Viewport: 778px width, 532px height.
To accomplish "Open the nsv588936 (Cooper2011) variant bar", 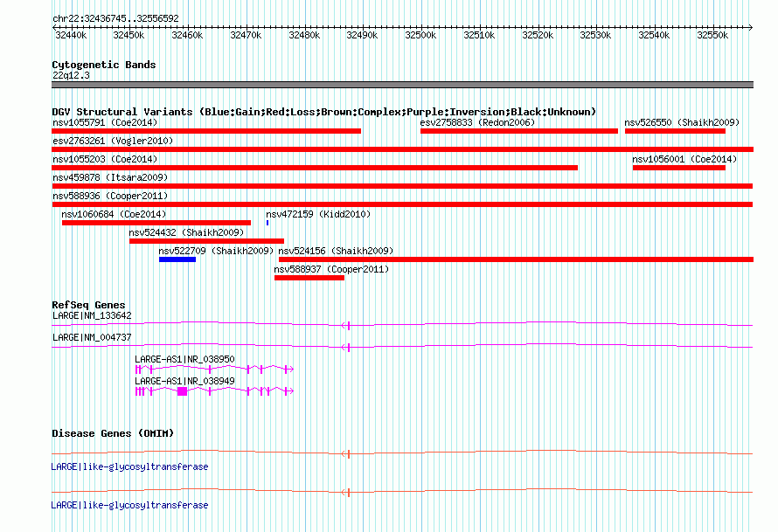I will (402, 204).
